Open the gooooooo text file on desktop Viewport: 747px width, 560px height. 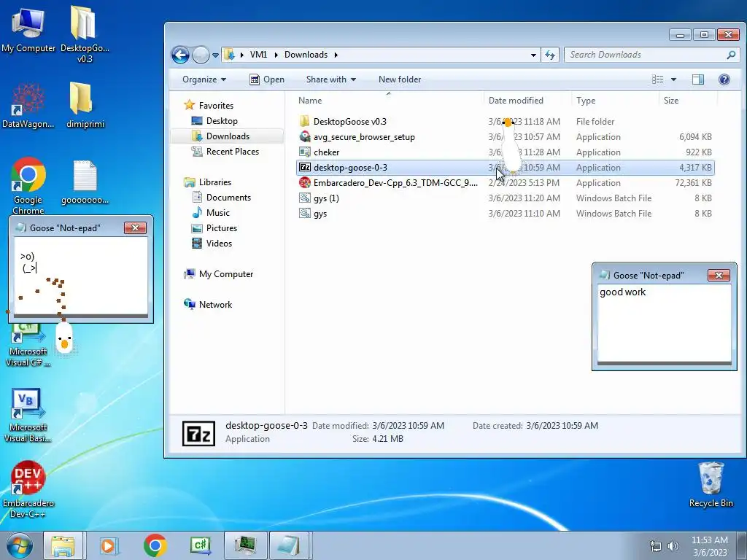(85, 182)
